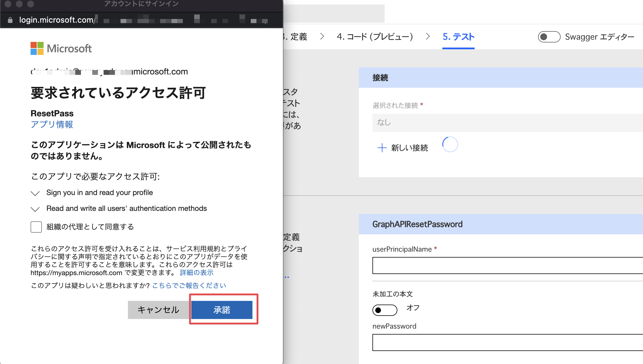Click the Microsoft logo in the sign-in dialog
643x364 pixels.
(x=61, y=48)
